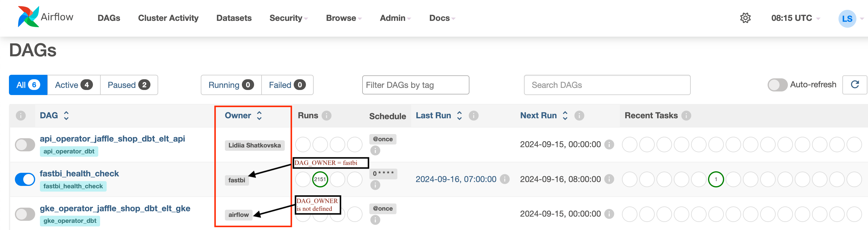Click the api_operator_dbt tag
The height and width of the screenshot is (230, 868).
coord(69,151)
